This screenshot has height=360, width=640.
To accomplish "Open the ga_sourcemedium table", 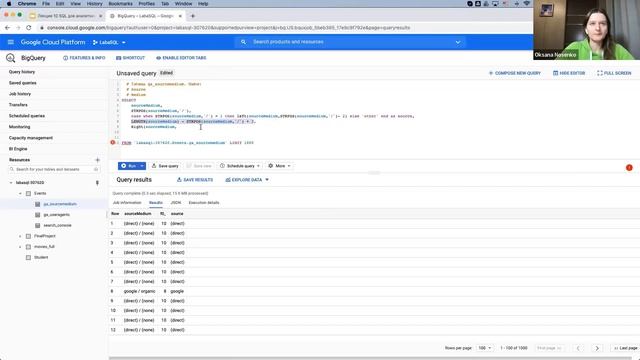I will click(60, 204).
